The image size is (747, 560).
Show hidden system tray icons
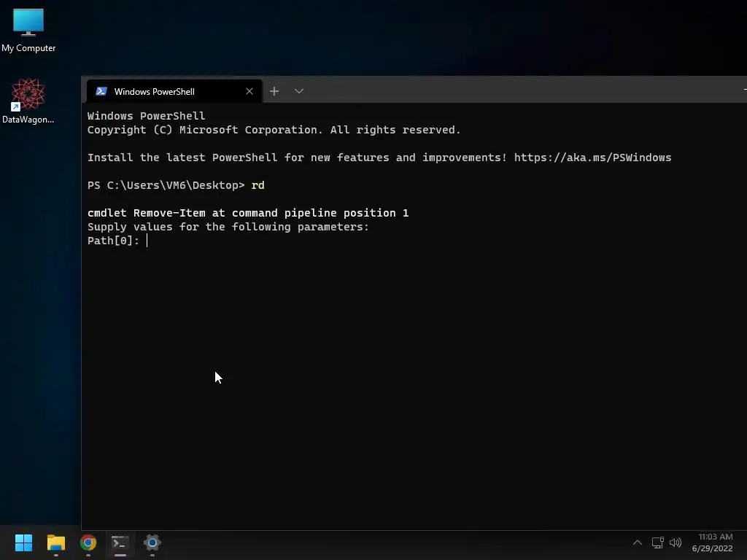pos(638,542)
